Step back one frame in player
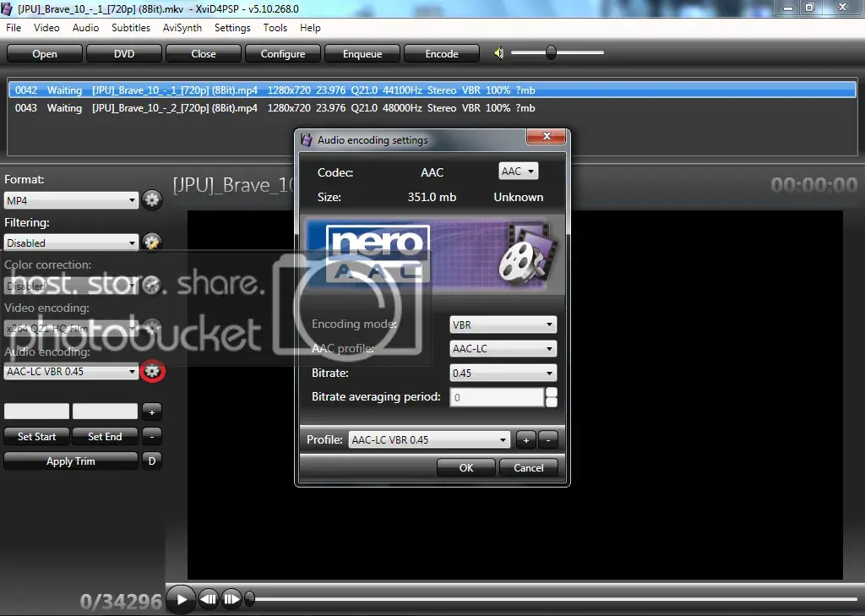This screenshot has width=865, height=616. (209, 599)
